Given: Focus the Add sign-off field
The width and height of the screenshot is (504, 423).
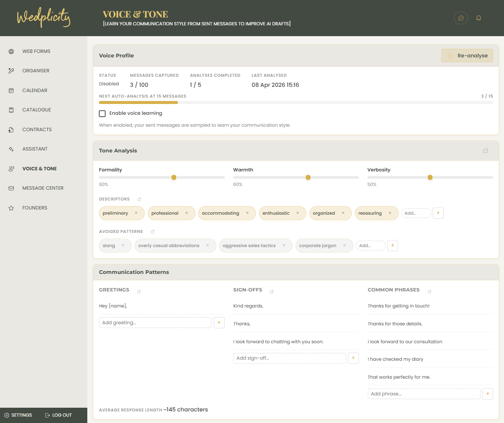Looking at the screenshot, I should pyautogui.click(x=290, y=358).
